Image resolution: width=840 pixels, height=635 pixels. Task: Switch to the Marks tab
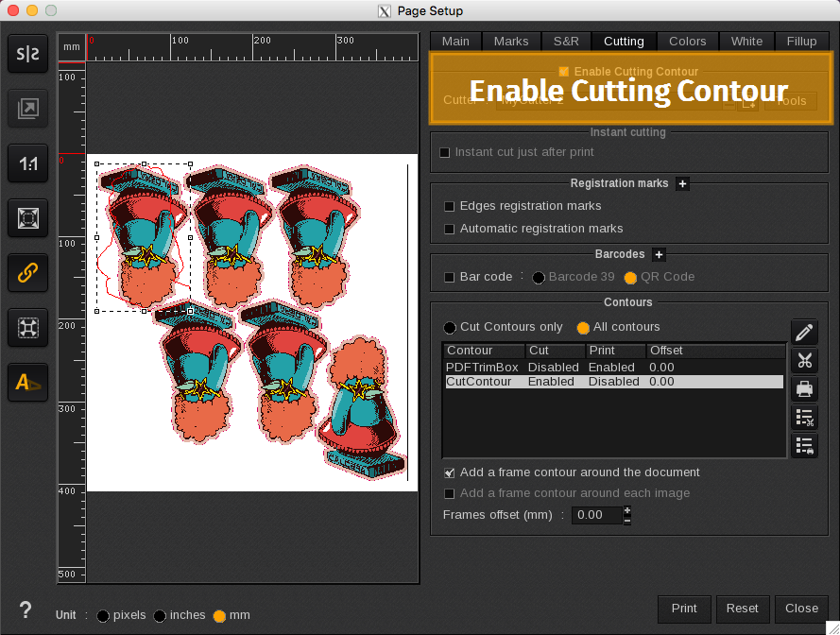click(x=511, y=42)
